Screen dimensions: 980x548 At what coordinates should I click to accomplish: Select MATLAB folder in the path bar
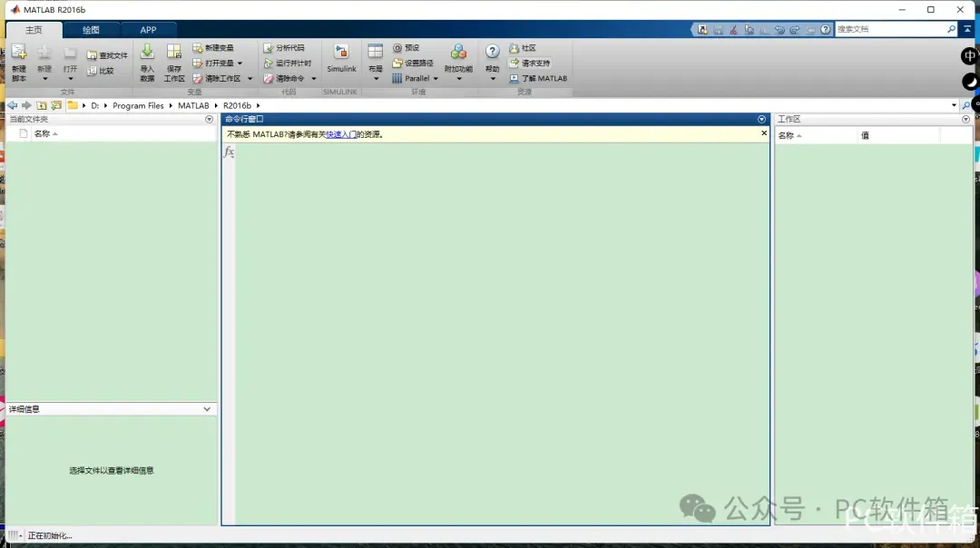coord(193,105)
